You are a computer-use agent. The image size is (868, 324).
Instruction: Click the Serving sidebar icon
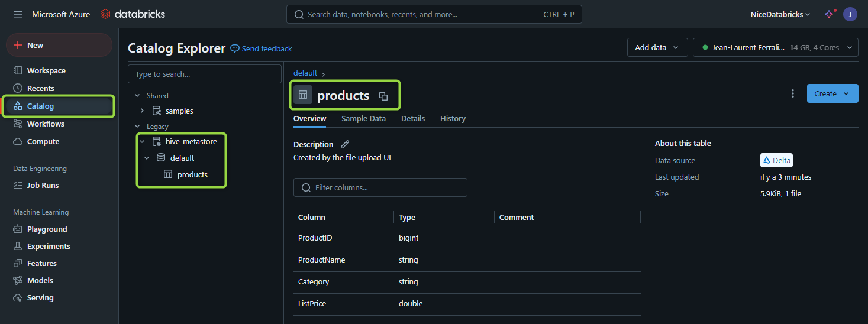click(18, 297)
